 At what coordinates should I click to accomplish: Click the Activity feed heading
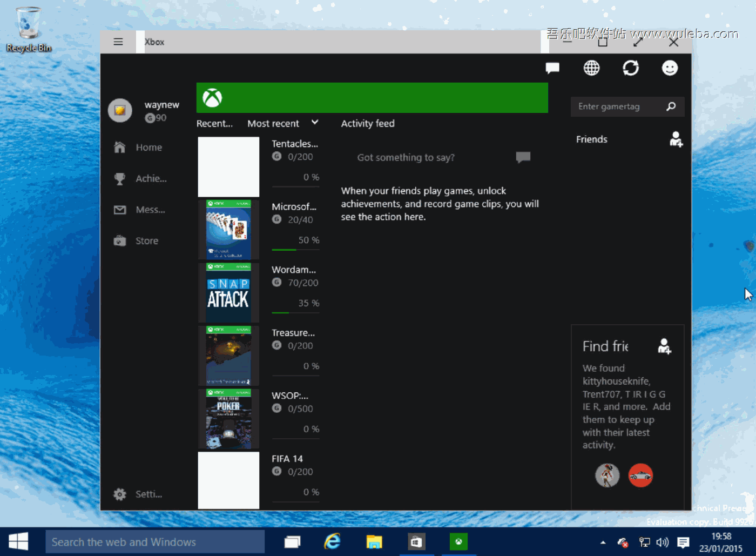(x=368, y=124)
